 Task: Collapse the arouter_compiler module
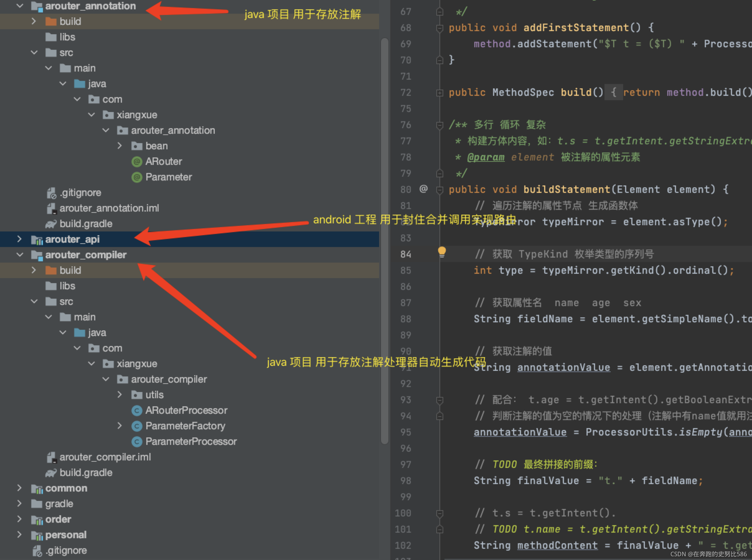(x=20, y=254)
